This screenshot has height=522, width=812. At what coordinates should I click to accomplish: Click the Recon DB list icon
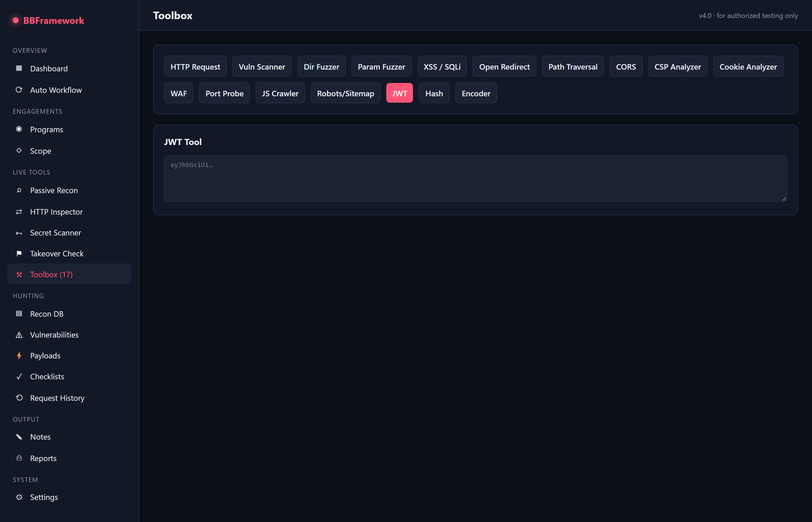[x=19, y=313]
